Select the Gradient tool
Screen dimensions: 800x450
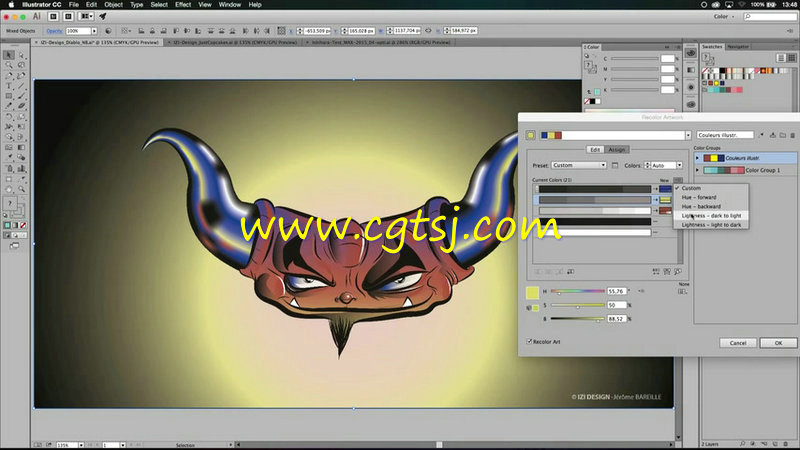[x=21, y=147]
